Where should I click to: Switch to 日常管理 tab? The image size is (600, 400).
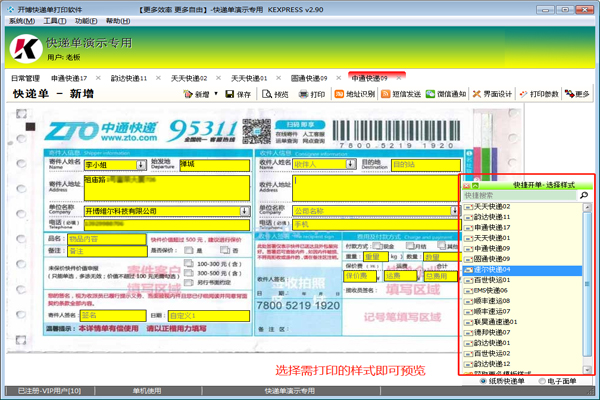(x=25, y=78)
